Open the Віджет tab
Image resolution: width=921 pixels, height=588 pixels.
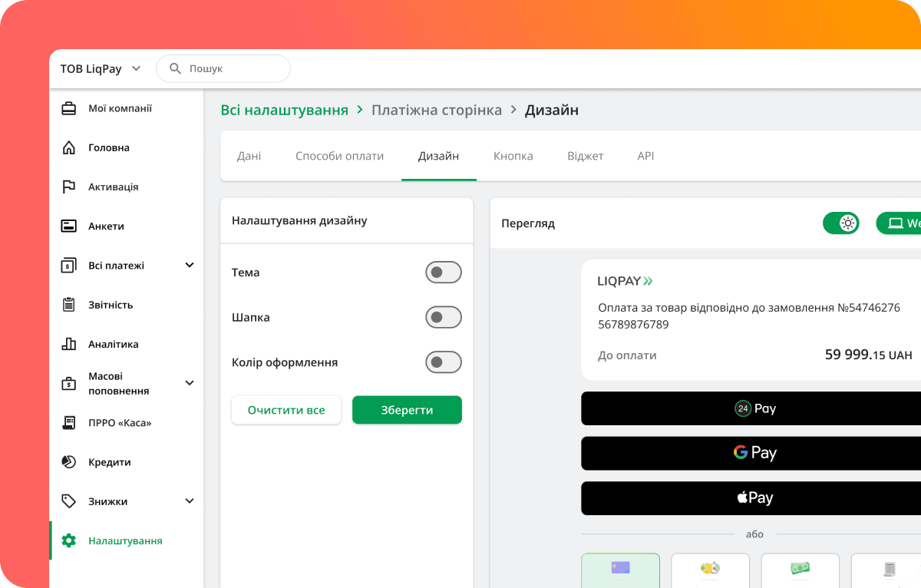click(585, 155)
